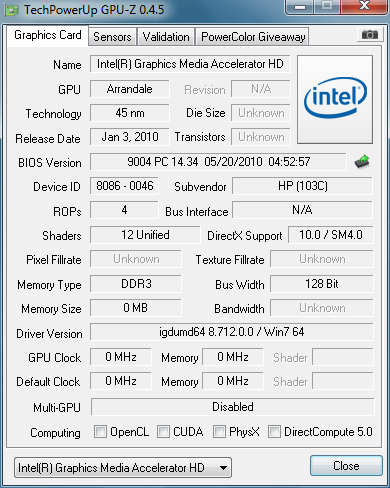This screenshot has width=390, height=488.
Task: Toggle the CUDA checkbox
Action: coord(163,432)
